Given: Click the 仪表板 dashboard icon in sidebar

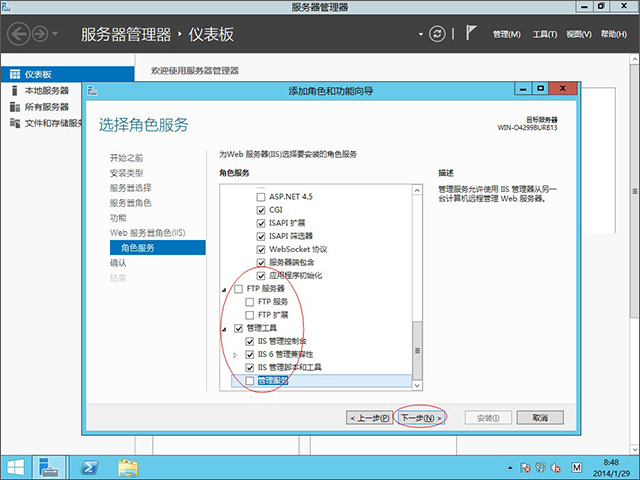Looking at the screenshot, I should click(x=15, y=74).
